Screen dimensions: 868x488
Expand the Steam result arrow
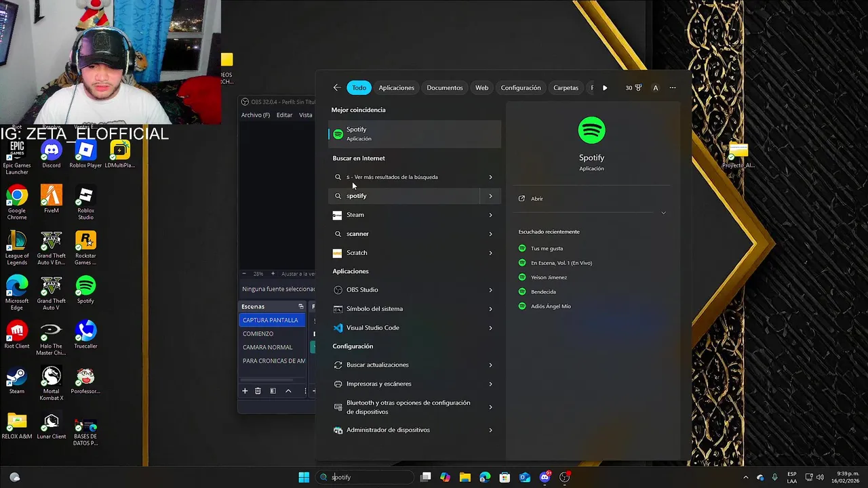pyautogui.click(x=490, y=215)
